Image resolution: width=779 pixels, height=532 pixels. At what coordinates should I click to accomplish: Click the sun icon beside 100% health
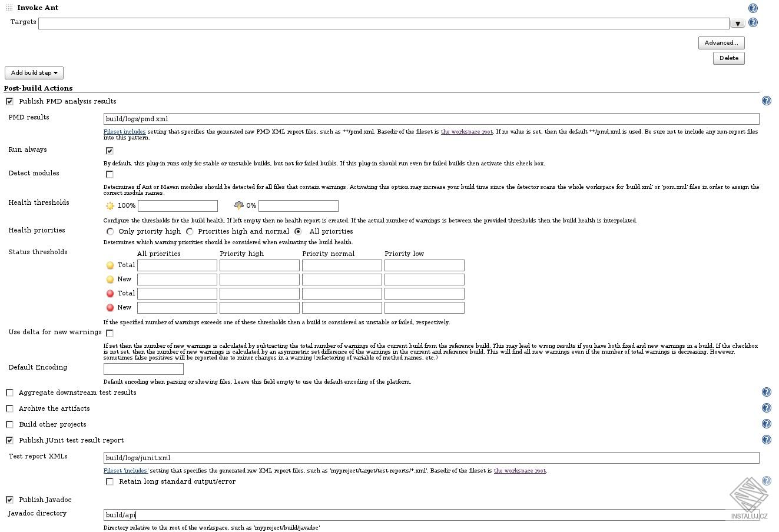click(110, 206)
